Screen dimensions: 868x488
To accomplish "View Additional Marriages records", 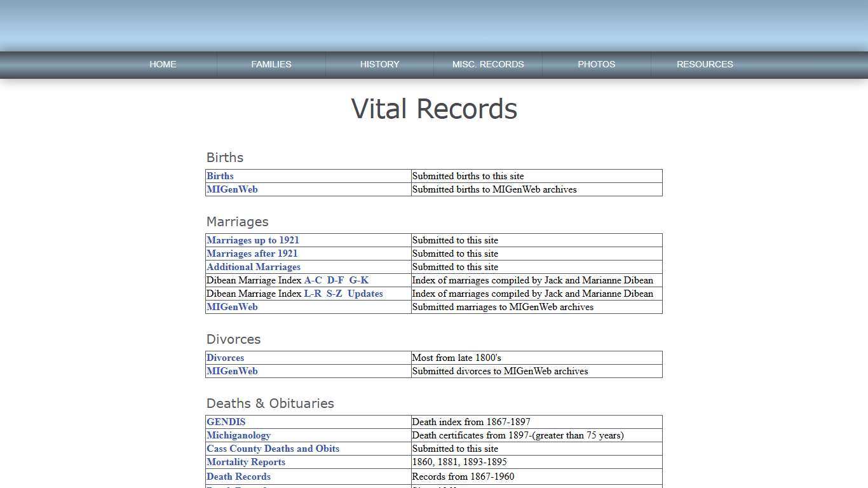I will 253,267.
